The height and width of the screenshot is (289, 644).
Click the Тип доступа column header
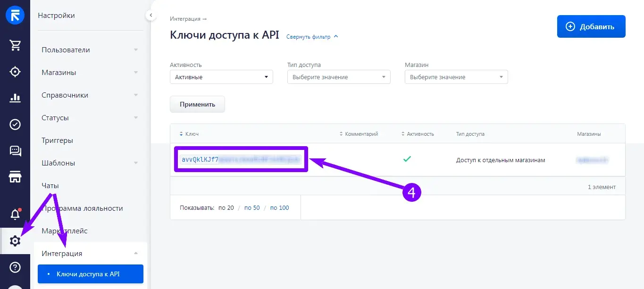coord(470,134)
